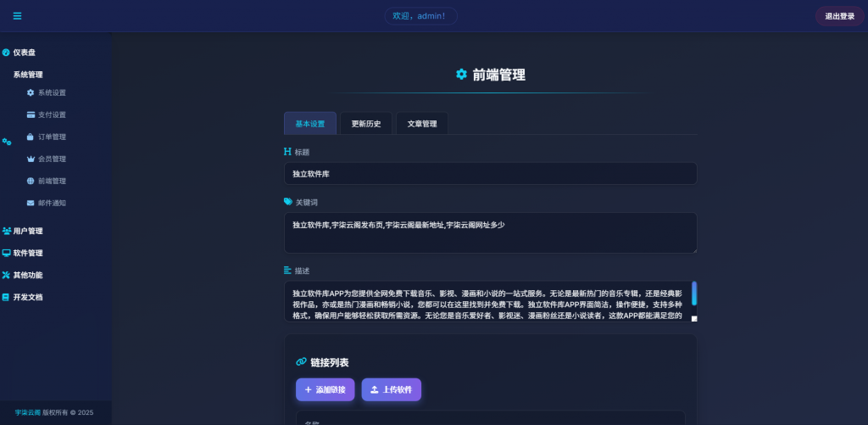Click the order management bag icon
Screen dimensions: 868x425
click(31, 137)
